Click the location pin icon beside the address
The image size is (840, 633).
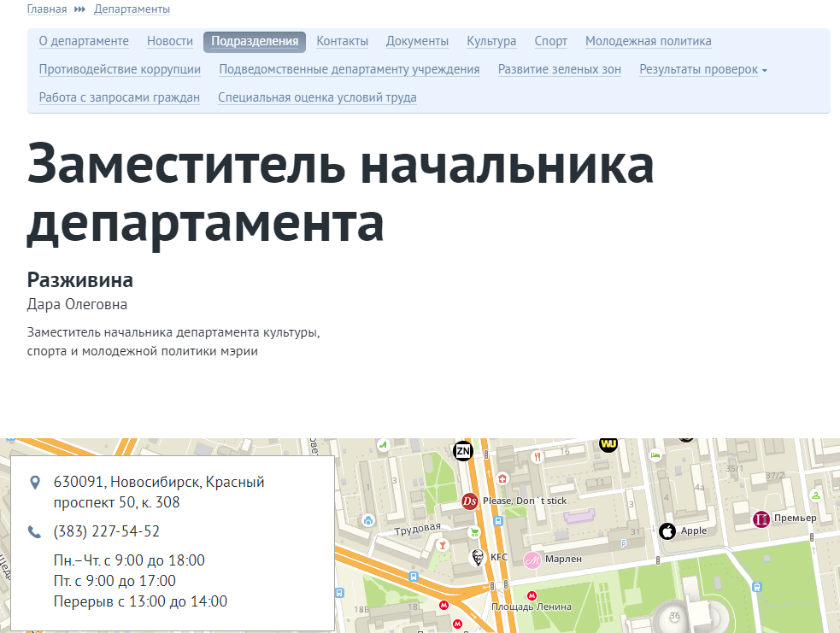pos(35,483)
